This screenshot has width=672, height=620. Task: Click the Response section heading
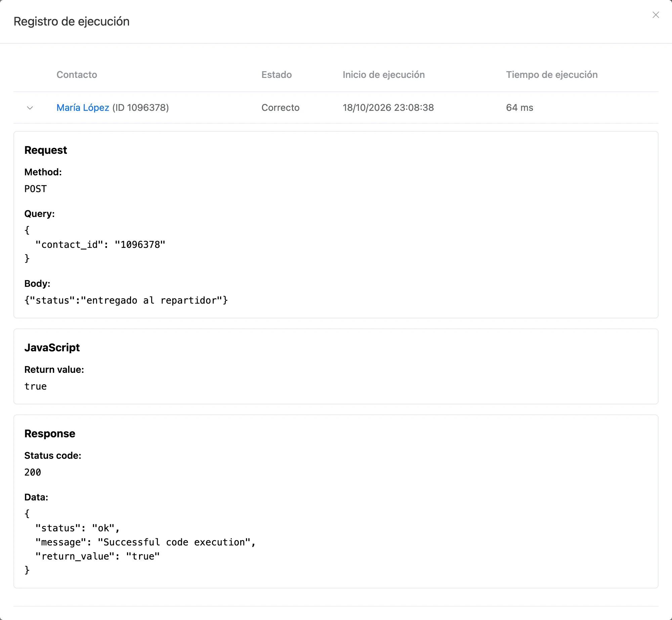(x=50, y=434)
